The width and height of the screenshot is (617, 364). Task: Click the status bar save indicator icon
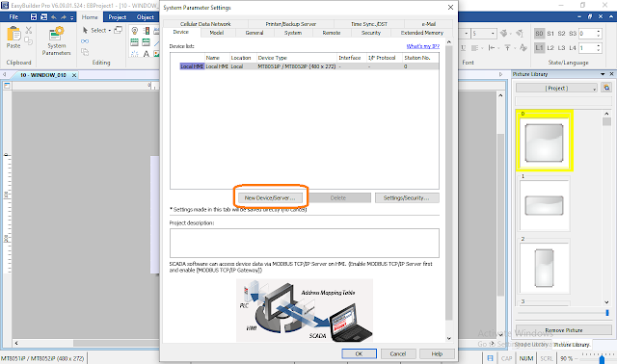490,358
